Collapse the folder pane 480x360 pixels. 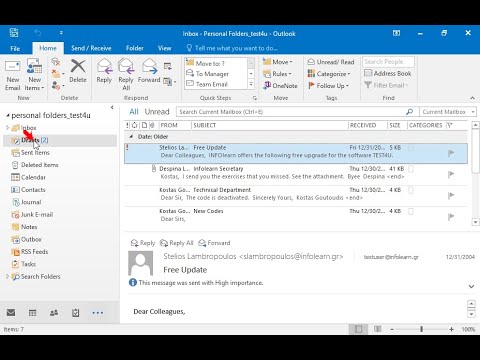[112, 107]
